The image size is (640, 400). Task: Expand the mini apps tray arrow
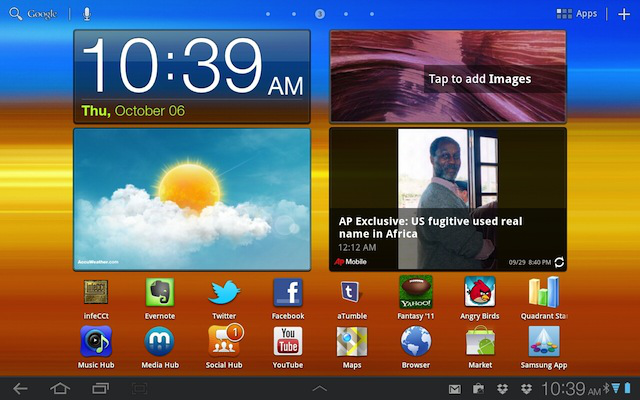(320, 389)
